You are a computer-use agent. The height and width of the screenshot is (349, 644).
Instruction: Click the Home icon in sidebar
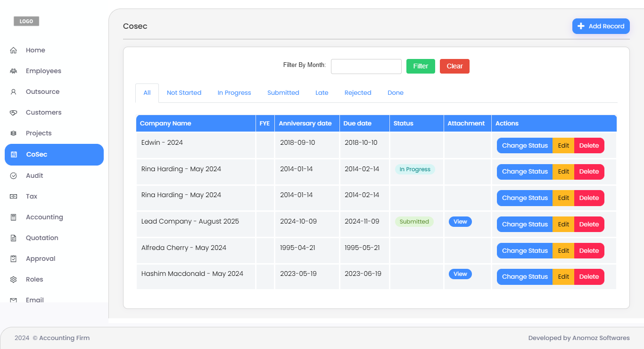click(x=14, y=50)
